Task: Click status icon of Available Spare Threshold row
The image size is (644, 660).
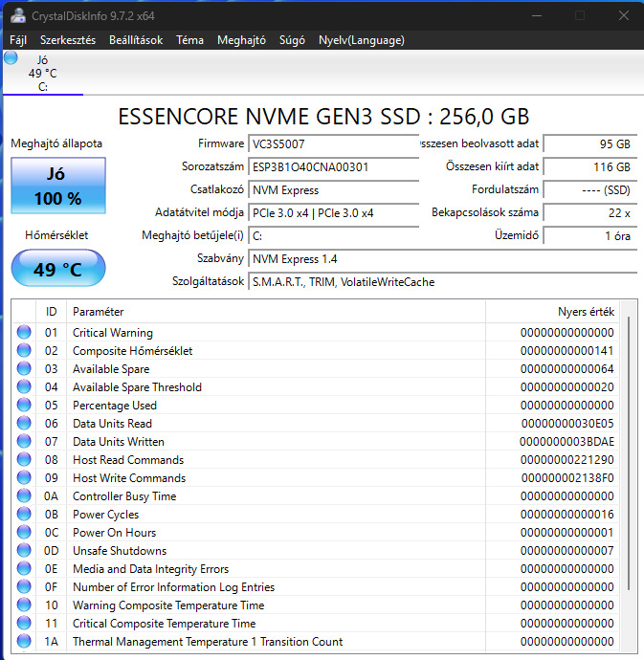Action: pyautogui.click(x=24, y=386)
